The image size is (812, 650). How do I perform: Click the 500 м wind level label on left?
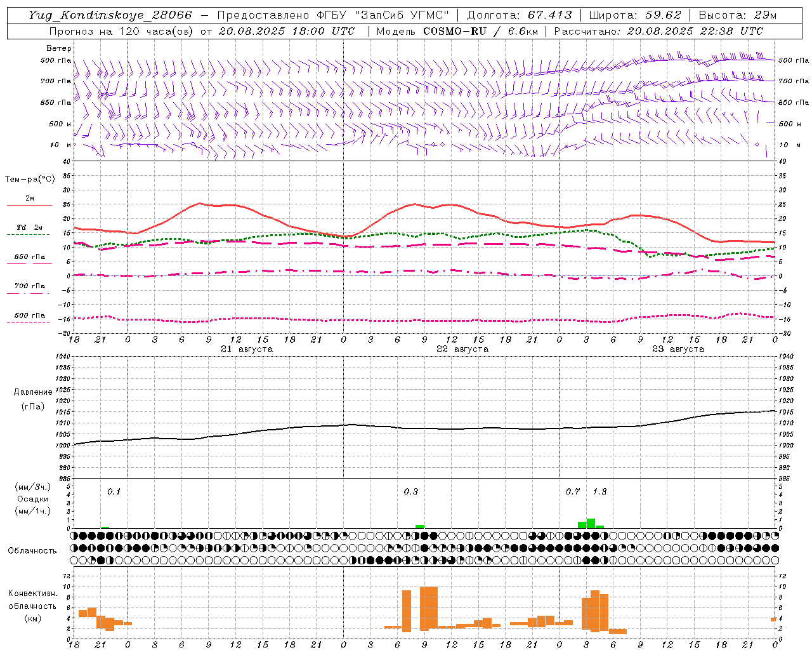[x=61, y=124]
